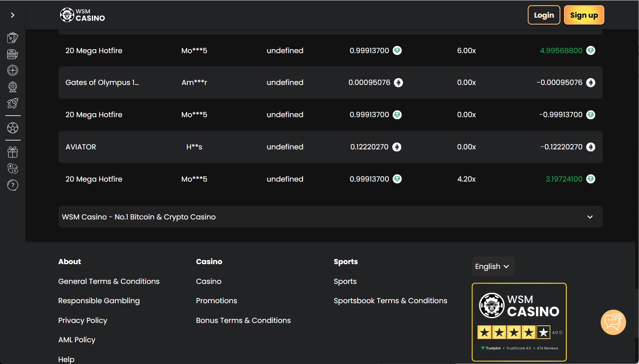Open the slot machine icon in sidebar
This screenshot has height=364, width=639.
pyautogui.click(x=12, y=54)
